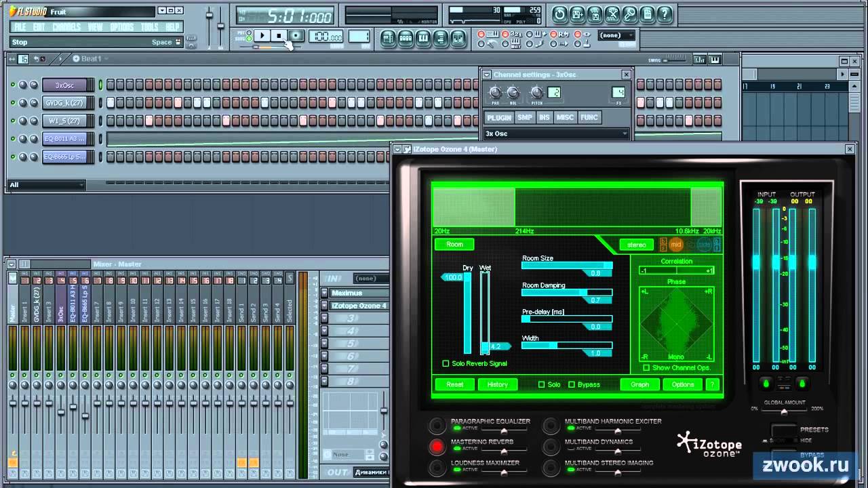
Task: Open the mixer OUT output dropdown
Action: click(372, 472)
